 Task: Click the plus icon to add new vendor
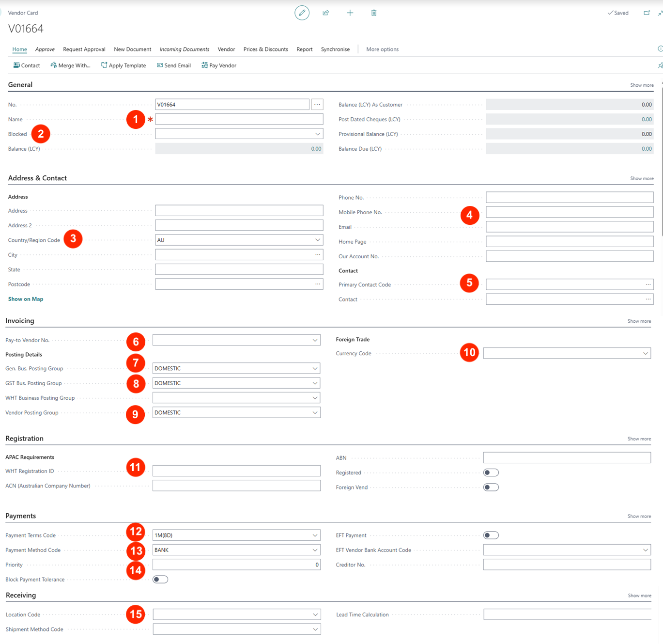pyautogui.click(x=350, y=13)
